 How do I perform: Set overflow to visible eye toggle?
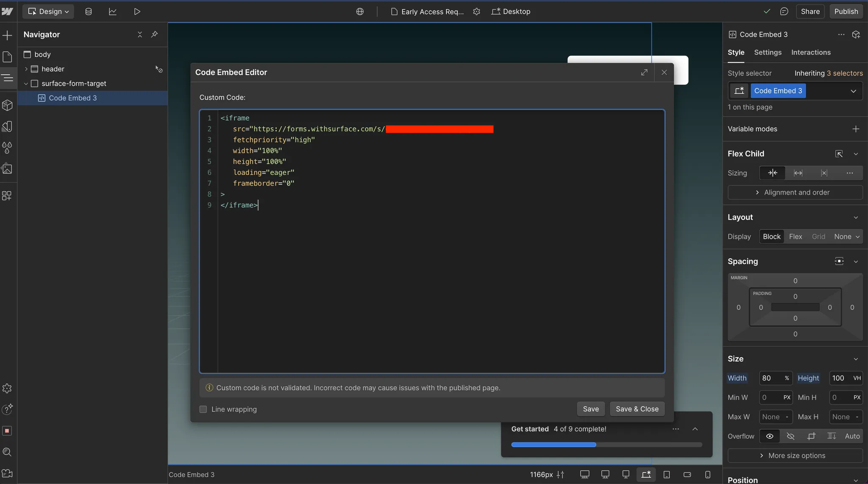[770, 436]
